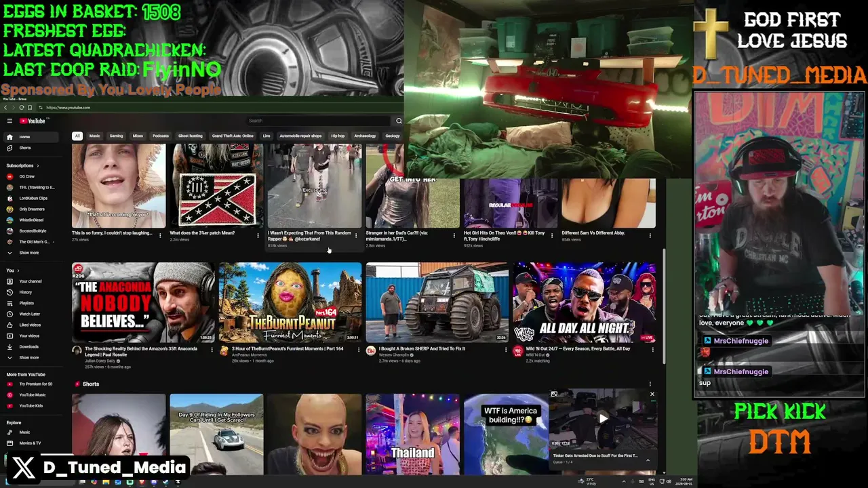This screenshot has width=868, height=488.
Task: Open Shorts shelf more options menu
Action: [x=650, y=384]
